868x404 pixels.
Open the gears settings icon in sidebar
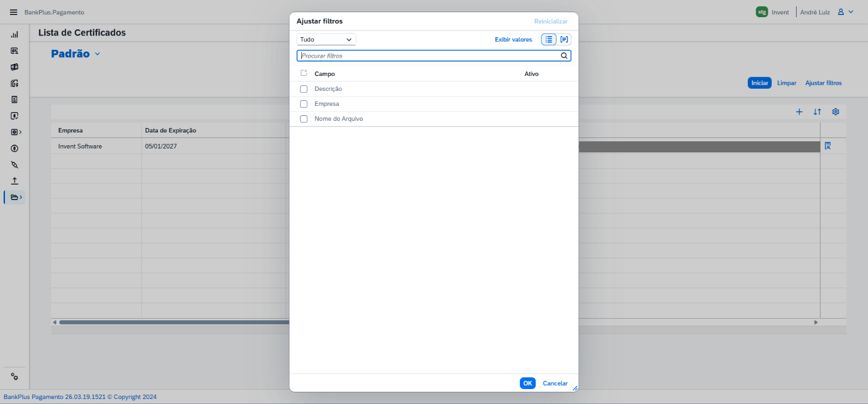pos(14,377)
